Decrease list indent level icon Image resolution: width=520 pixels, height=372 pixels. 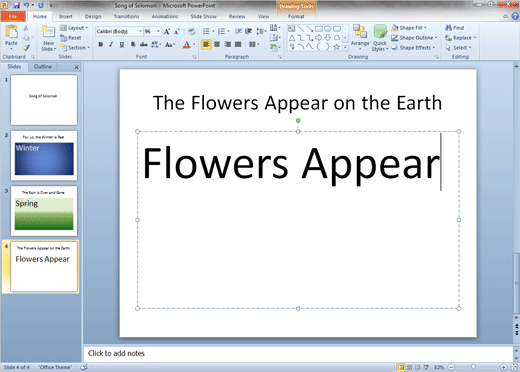pyautogui.click(x=238, y=31)
